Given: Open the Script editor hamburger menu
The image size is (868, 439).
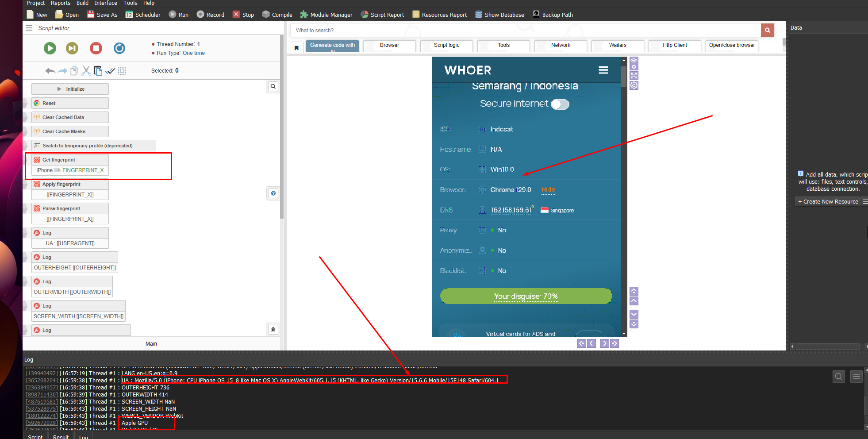Looking at the screenshot, I should tap(29, 28).
